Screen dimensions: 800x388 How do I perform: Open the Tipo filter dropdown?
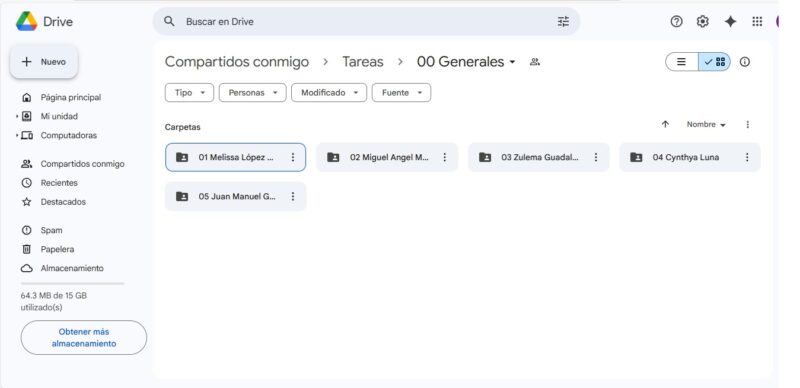189,93
